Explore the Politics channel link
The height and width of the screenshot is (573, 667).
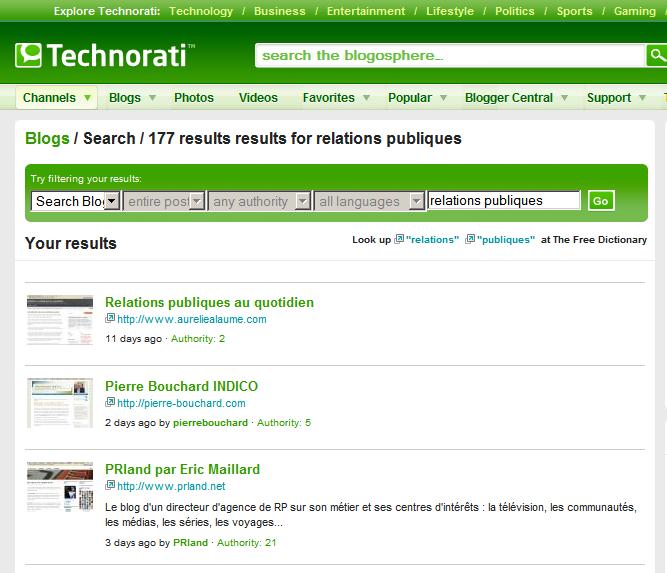(514, 11)
